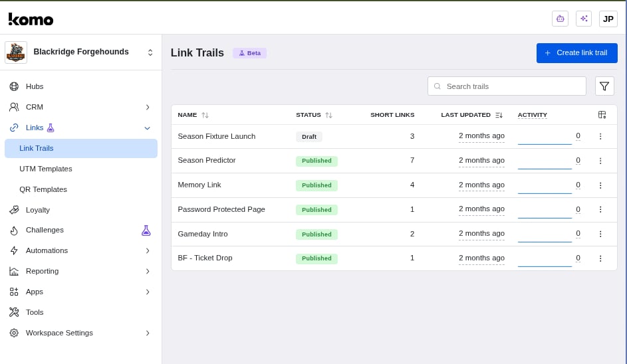This screenshot has height=364, width=627.
Task: Open row menu for Season Fixture Launch
Action: point(600,136)
